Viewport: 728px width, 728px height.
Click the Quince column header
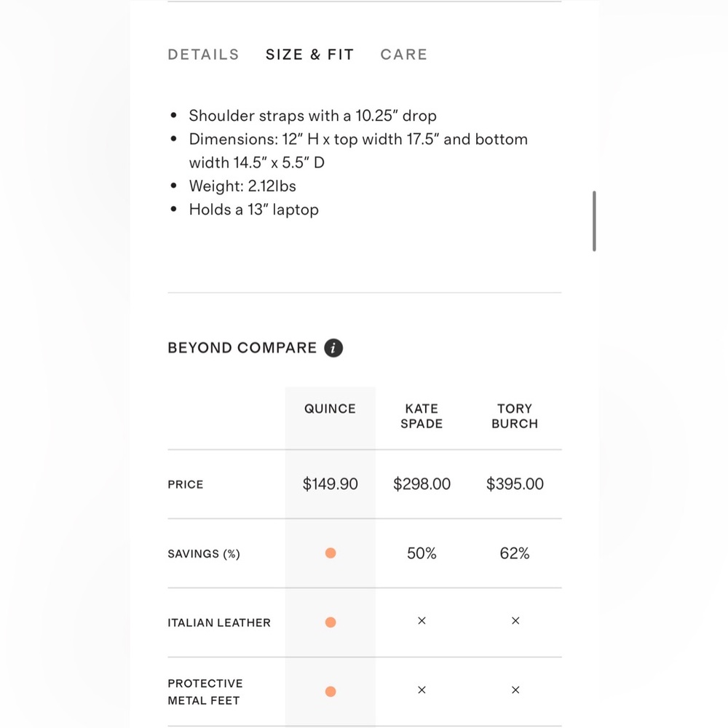[x=330, y=408]
